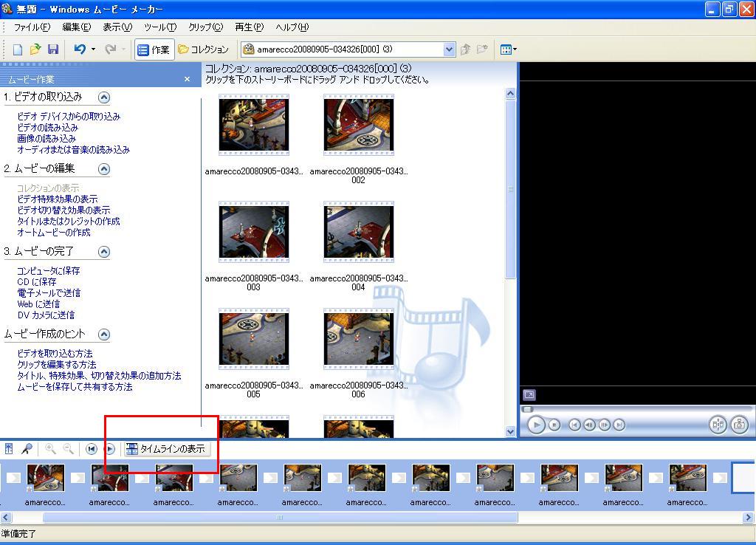Open the ツール(T) menu
Image resolution: width=756 pixels, height=545 pixels.
(160, 27)
